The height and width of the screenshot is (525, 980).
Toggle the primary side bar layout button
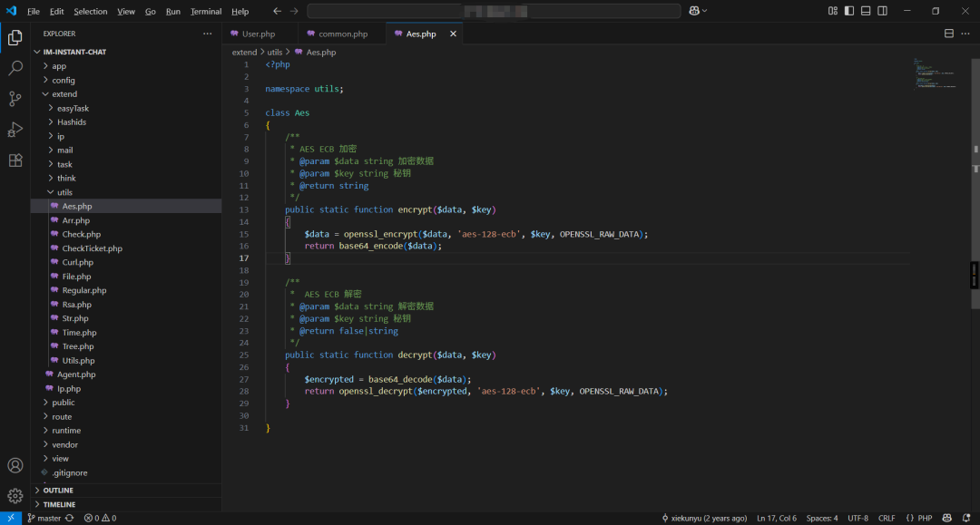tap(849, 11)
